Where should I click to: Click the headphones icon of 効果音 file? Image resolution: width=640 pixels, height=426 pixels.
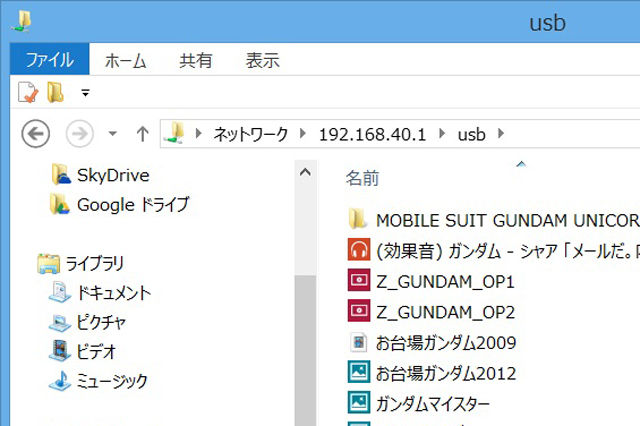tap(359, 249)
